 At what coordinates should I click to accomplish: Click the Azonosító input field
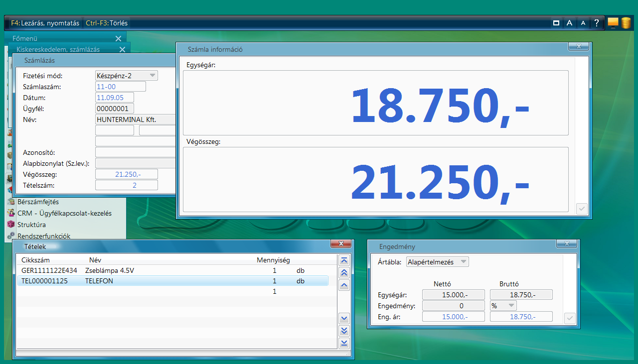click(x=136, y=152)
